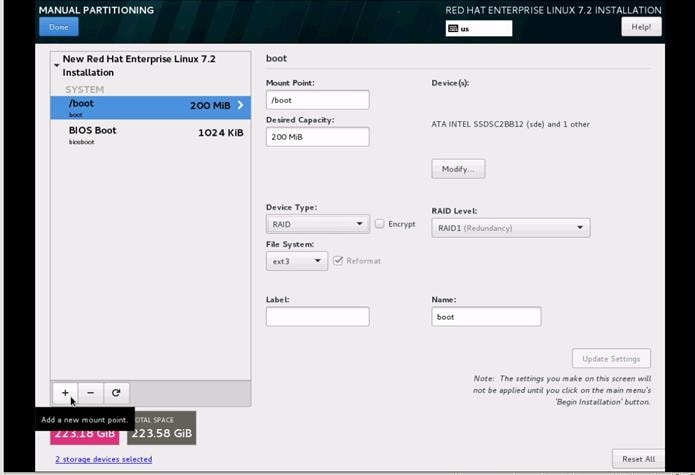Screen dimensions: 695x475
Task: Click the Done button
Action: 59,27
